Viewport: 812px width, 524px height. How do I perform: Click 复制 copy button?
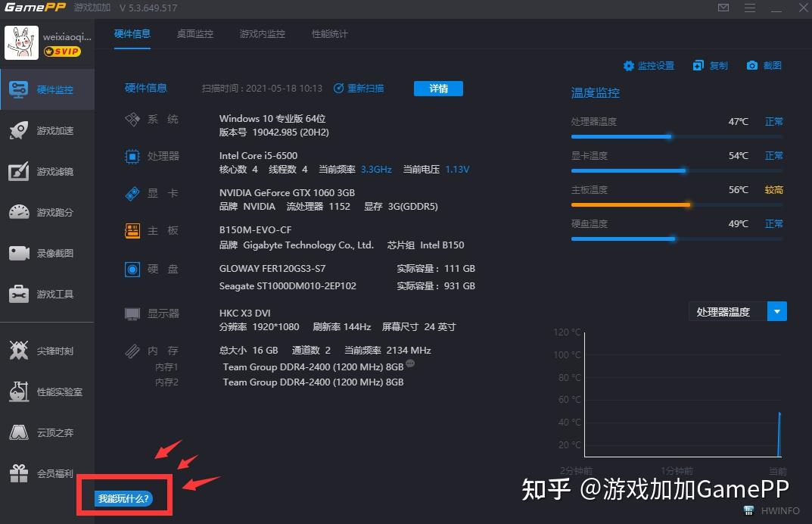[x=711, y=66]
